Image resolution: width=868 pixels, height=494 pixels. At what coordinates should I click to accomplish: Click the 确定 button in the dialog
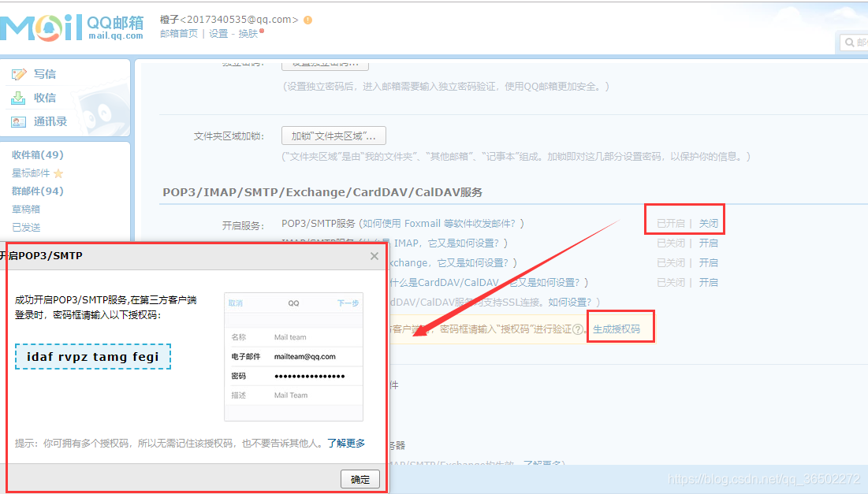click(360, 479)
